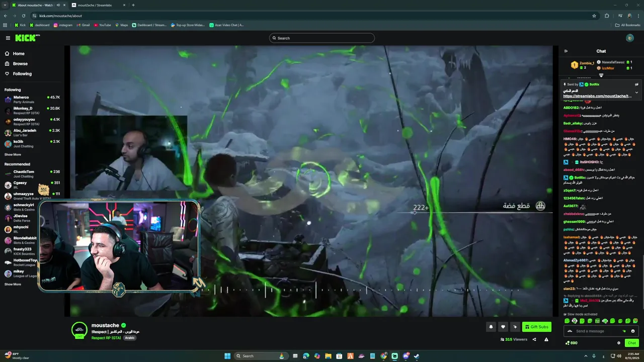Click the Zombie_1 top gifter name
This screenshot has height=362, width=644.
pyautogui.click(x=587, y=63)
